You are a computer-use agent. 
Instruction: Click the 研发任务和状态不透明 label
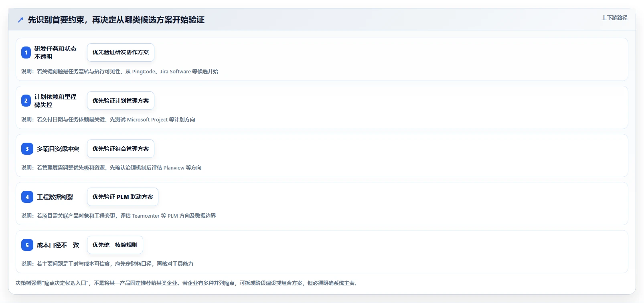click(55, 53)
